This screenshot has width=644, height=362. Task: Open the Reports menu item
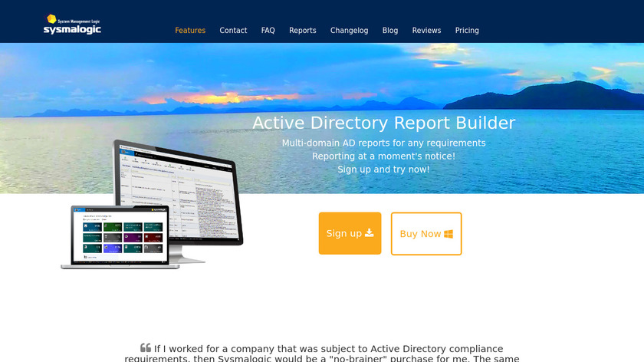tap(303, 31)
